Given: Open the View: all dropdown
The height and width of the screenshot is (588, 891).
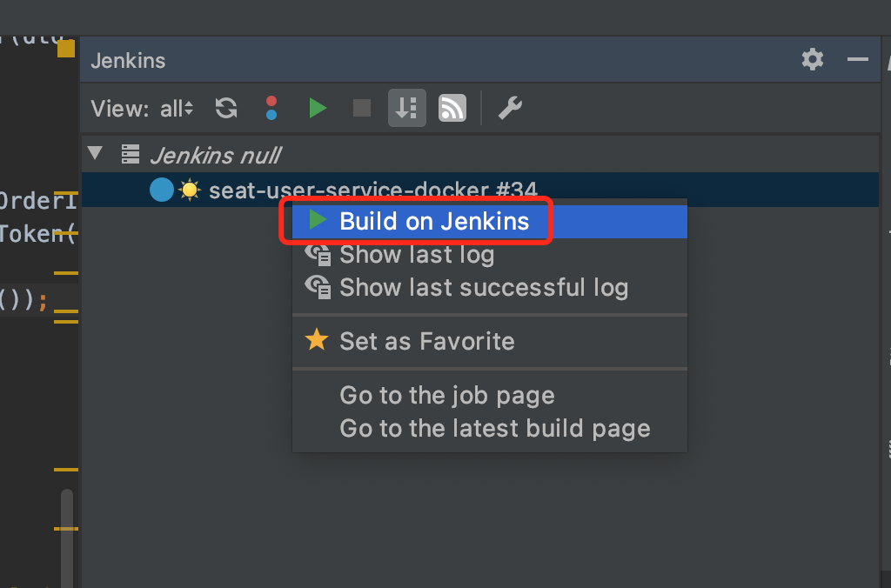Looking at the screenshot, I should click(x=176, y=109).
